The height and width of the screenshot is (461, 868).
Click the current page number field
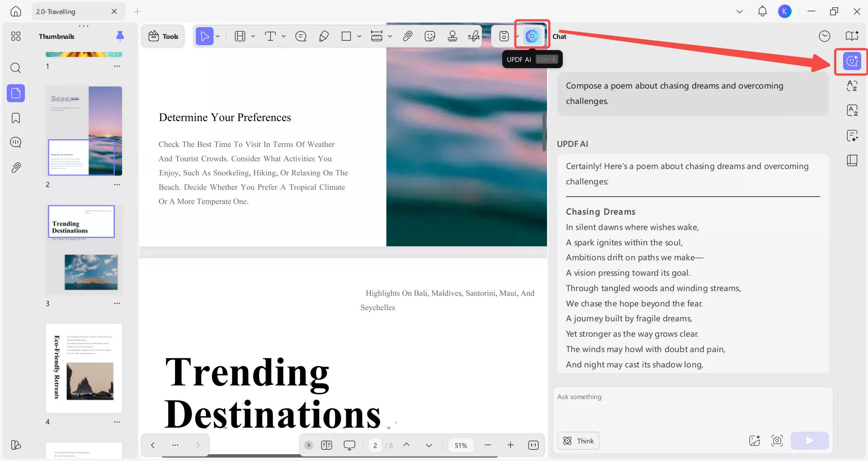point(375,445)
